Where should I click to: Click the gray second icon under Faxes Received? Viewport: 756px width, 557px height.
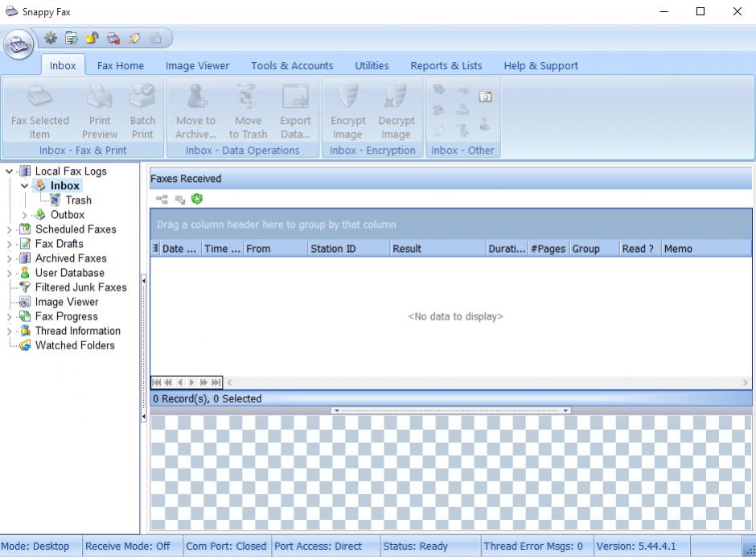coord(180,199)
